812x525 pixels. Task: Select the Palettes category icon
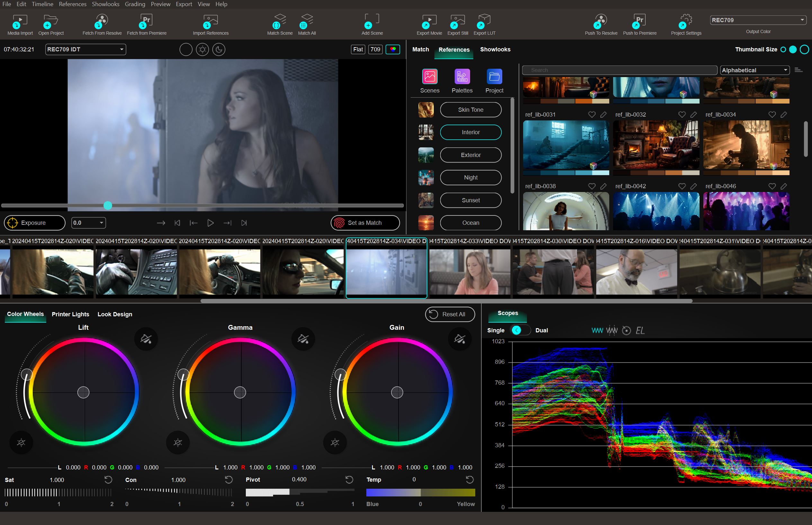click(462, 76)
